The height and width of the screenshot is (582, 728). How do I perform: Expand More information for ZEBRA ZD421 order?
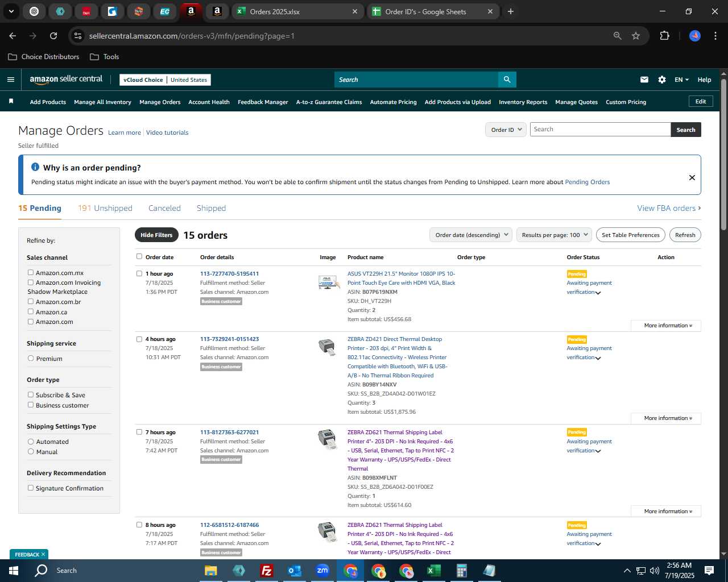(x=666, y=418)
